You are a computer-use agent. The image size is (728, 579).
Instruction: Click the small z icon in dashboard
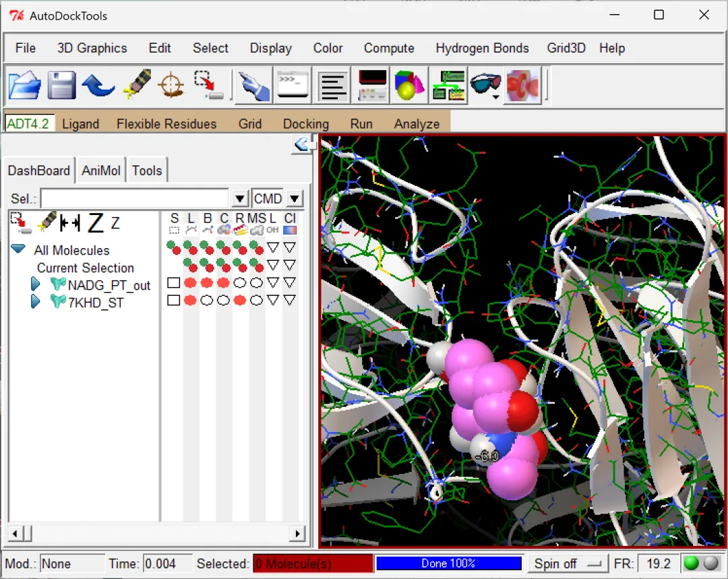[115, 223]
